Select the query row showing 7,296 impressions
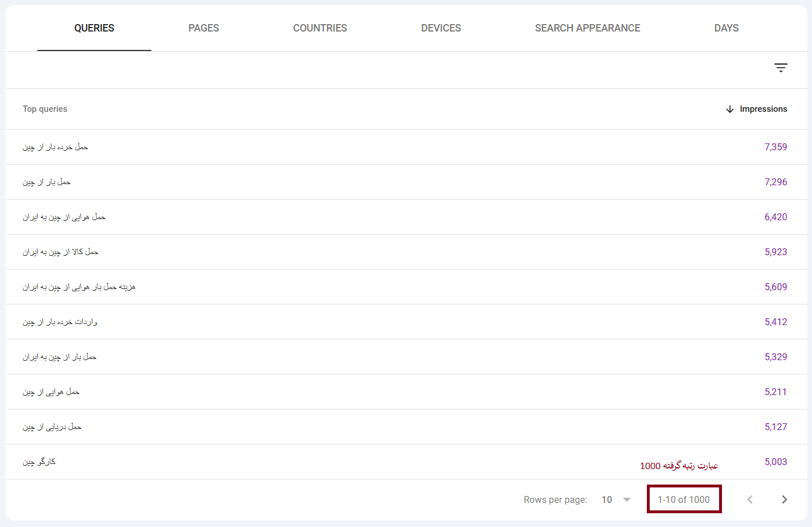 tap(47, 182)
